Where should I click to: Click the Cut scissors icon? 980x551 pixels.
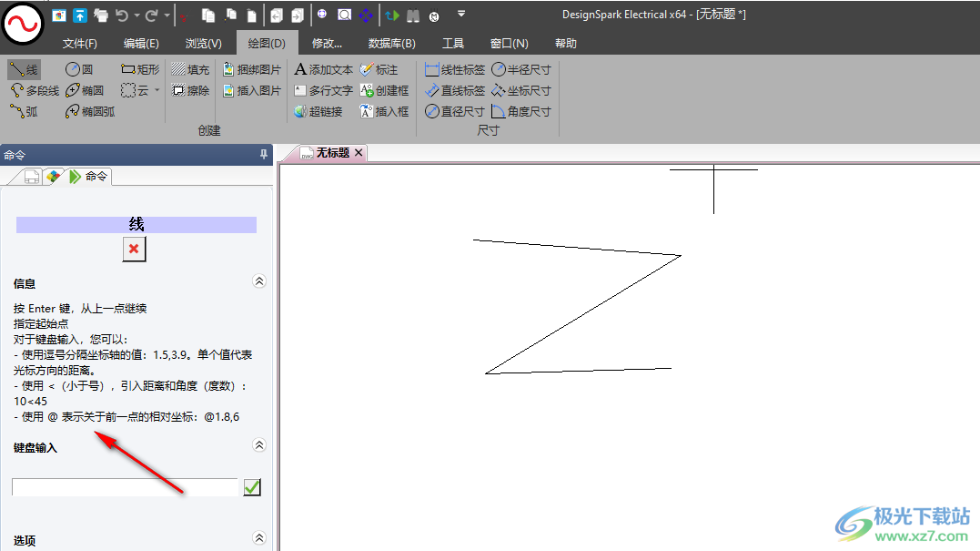click(185, 16)
